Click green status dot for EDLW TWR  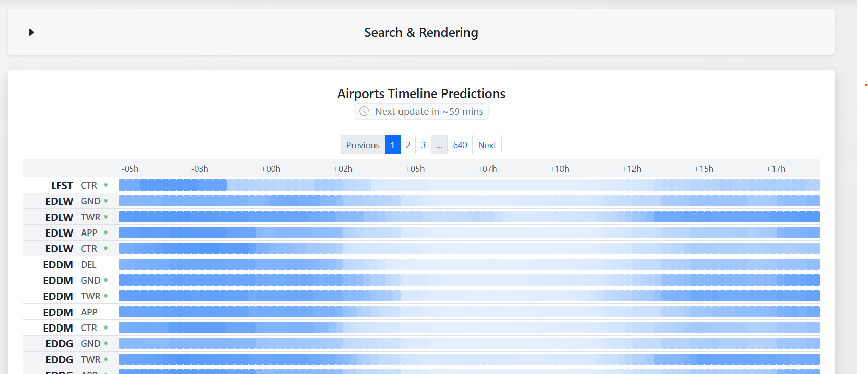(x=106, y=217)
